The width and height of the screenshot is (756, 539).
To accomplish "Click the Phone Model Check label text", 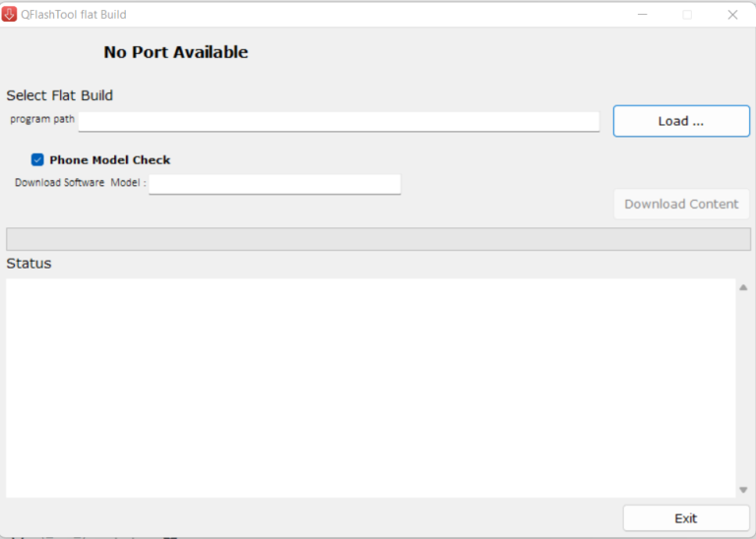I will coord(109,160).
